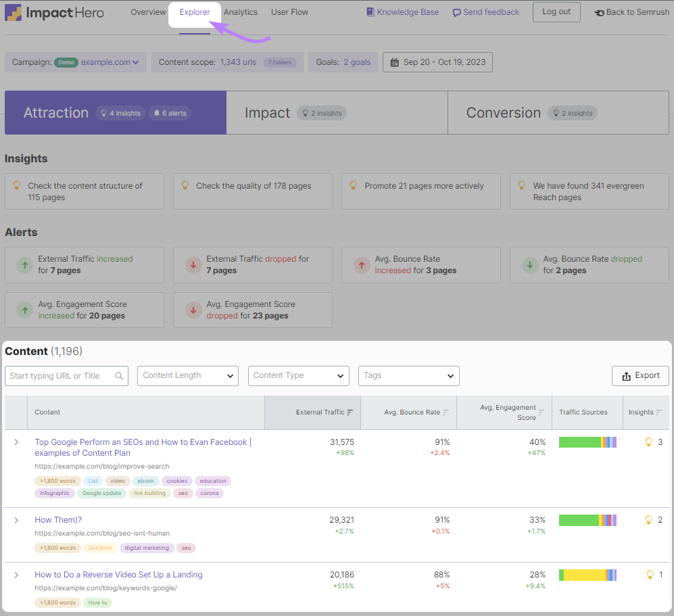Viewport: 674px width, 616px height.
Task: Click the lightbulb insights icon showing 3
Action: [x=648, y=442]
